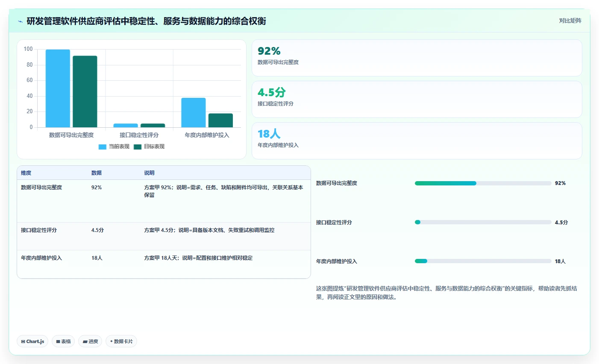
Task: Click the 接口稳定性评分 progress bar
Action: click(x=483, y=222)
